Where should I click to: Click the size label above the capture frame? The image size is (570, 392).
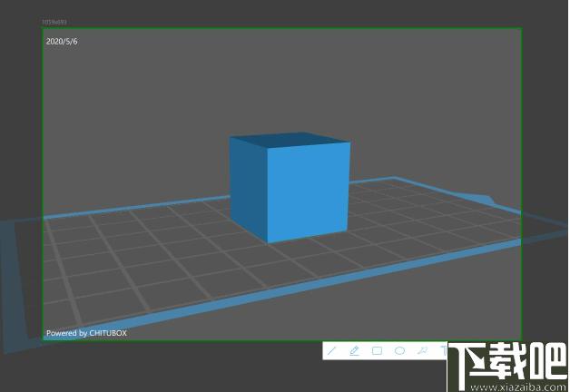(x=54, y=22)
